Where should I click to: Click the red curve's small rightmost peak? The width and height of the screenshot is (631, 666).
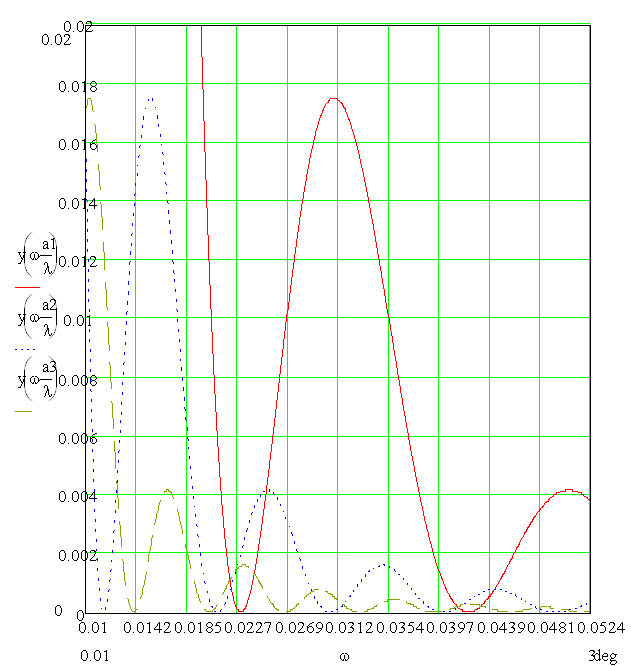tap(568, 490)
